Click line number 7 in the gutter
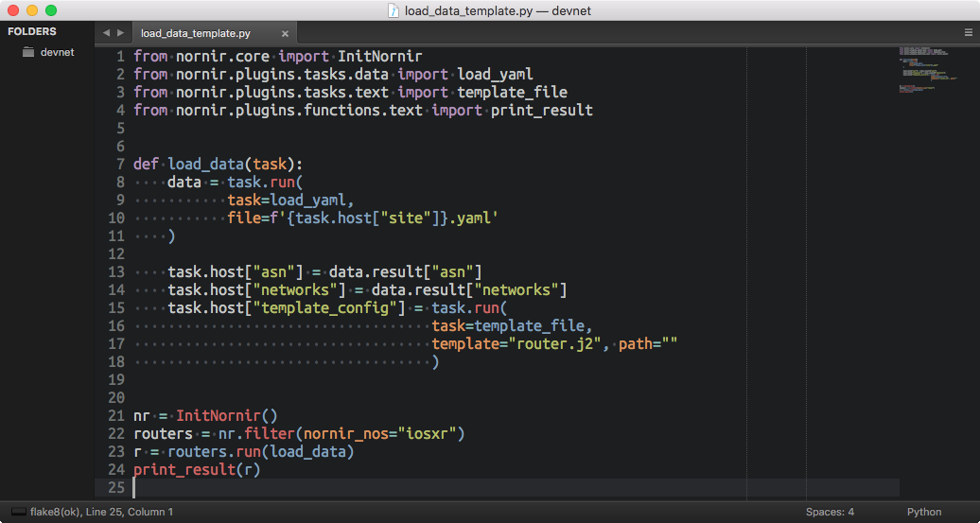 click(x=119, y=165)
